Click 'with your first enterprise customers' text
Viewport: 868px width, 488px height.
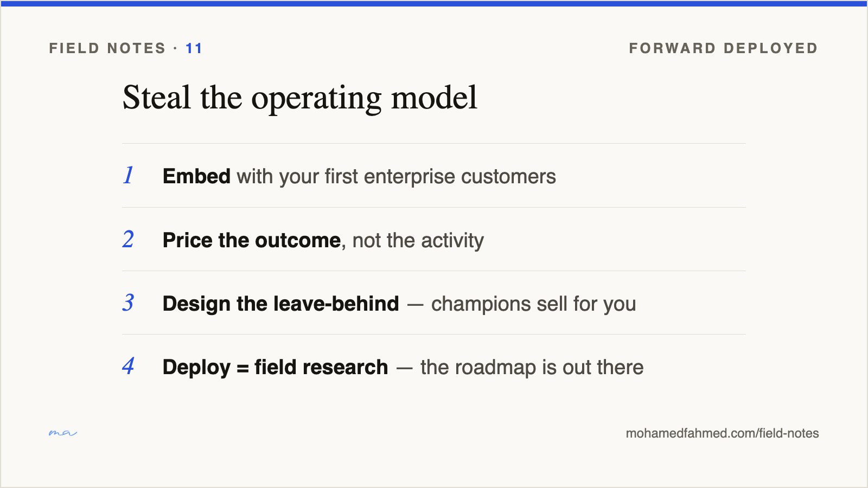[x=397, y=177]
